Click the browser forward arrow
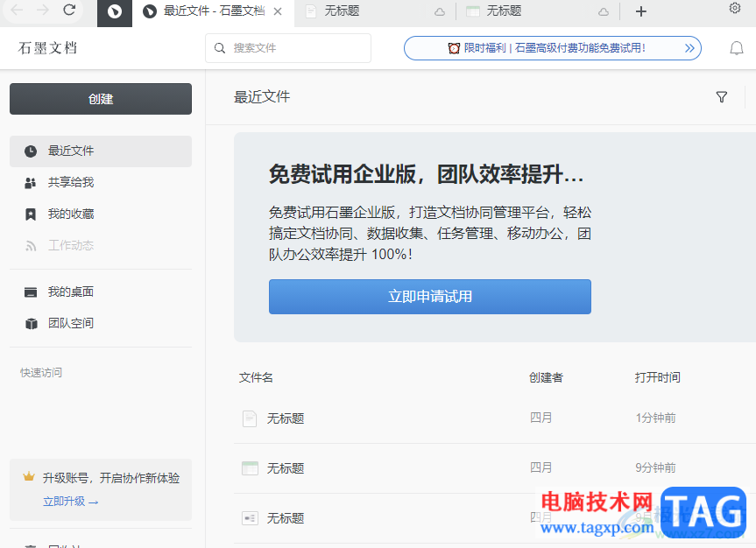This screenshot has height=548, width=756. pos(43,11)
